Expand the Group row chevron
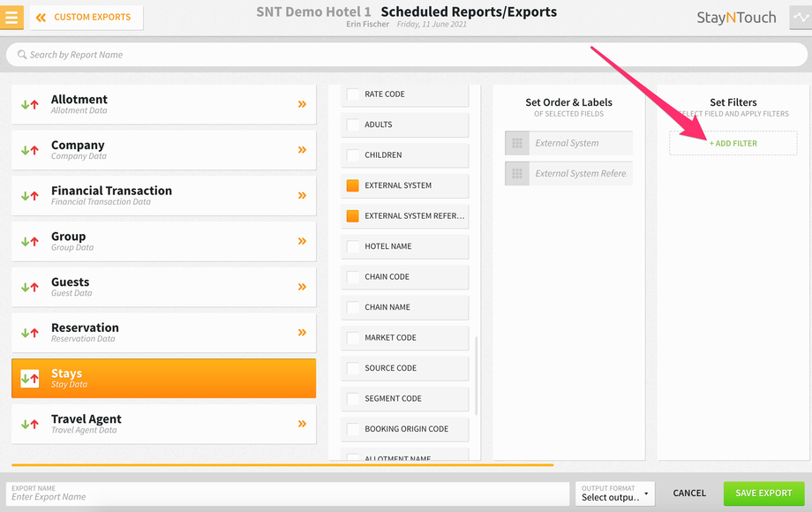 click(302, 241)
